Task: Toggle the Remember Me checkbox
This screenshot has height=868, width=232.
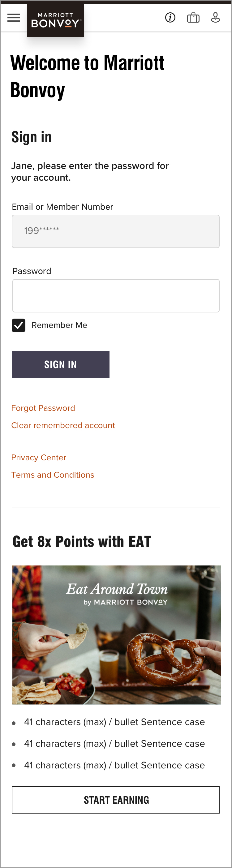Action: click(19, 325)
